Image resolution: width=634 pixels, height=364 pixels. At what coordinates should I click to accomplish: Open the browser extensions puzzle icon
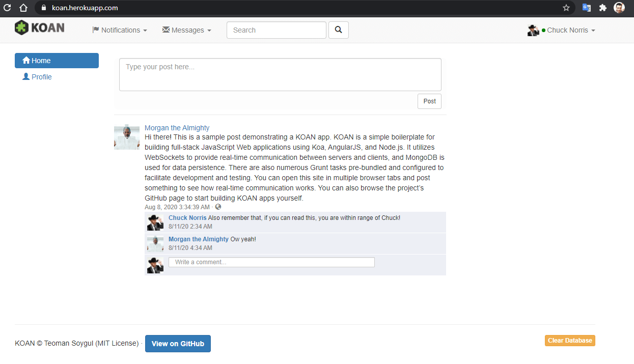tap(603, 8)
